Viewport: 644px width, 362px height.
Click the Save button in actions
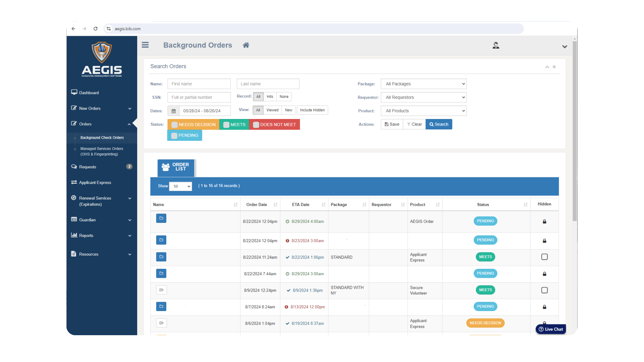(x=391, y=124)
